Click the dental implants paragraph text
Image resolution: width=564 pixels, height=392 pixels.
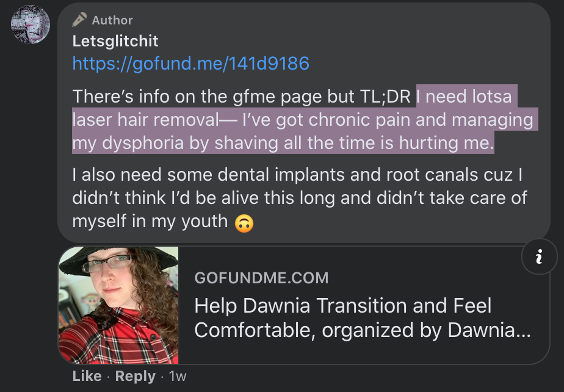(300, 198)
